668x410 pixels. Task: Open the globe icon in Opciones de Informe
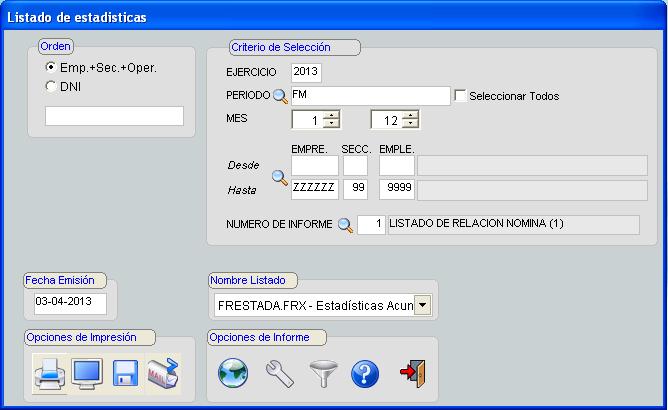tap(233, 373)
